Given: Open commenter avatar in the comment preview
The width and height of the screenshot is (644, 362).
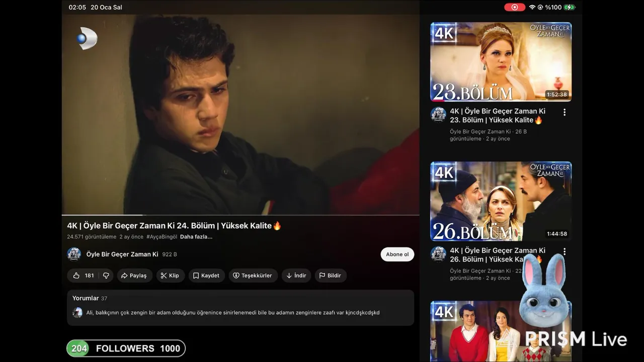Looking at the screenshot, I should (x=77, y=313).
